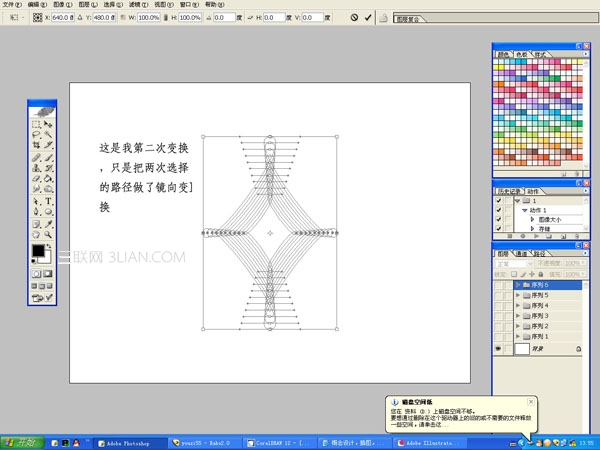Expand the 序列 4 layer group

(x=518, y=306)
